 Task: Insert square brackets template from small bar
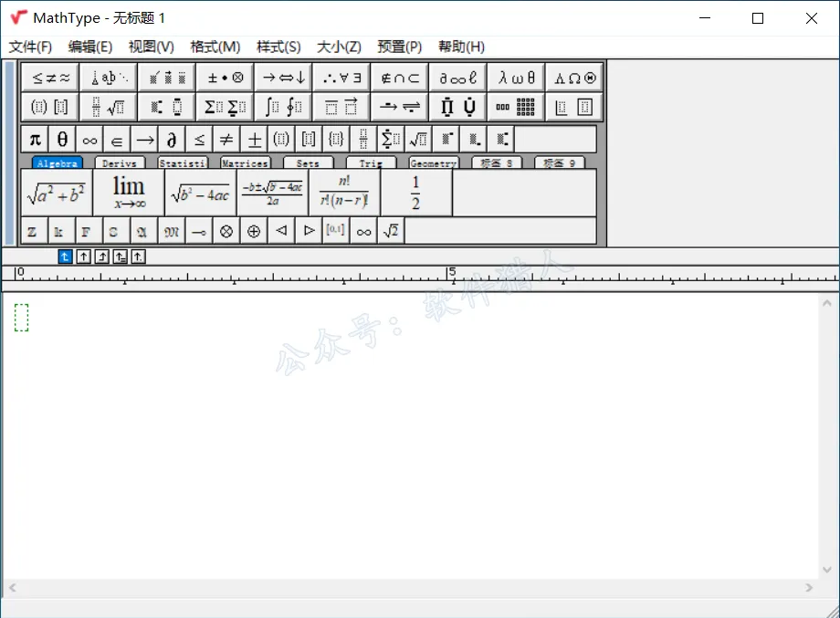pyautogui.click(x=309, y=140)
